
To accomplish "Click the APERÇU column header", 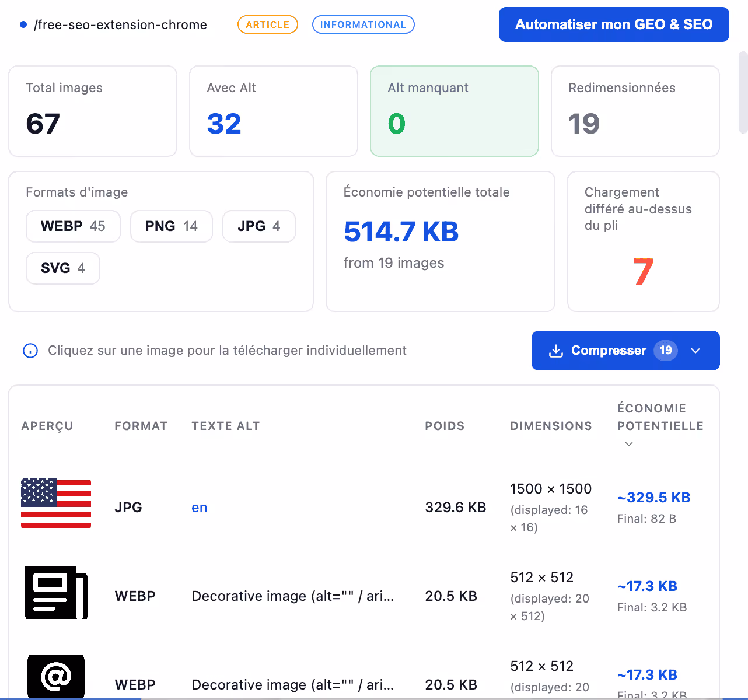I will coord(47,426).
